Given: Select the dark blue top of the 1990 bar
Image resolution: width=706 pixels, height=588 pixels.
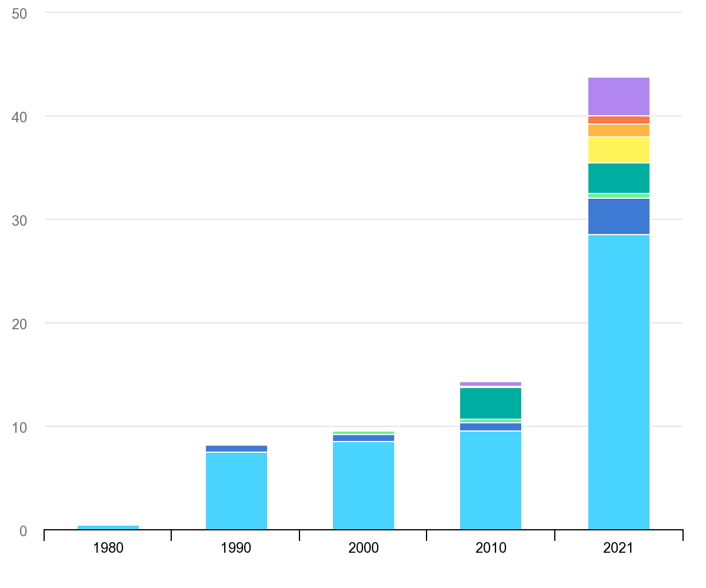Looking at the screenshot, I should [236, 449].
